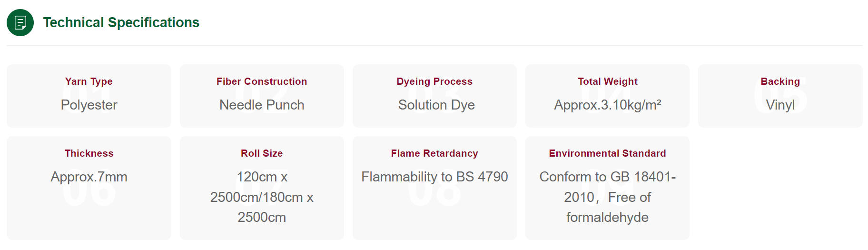Select the Polyester value text
Screen dimensions: 868x250
click(x=89, y=105)
